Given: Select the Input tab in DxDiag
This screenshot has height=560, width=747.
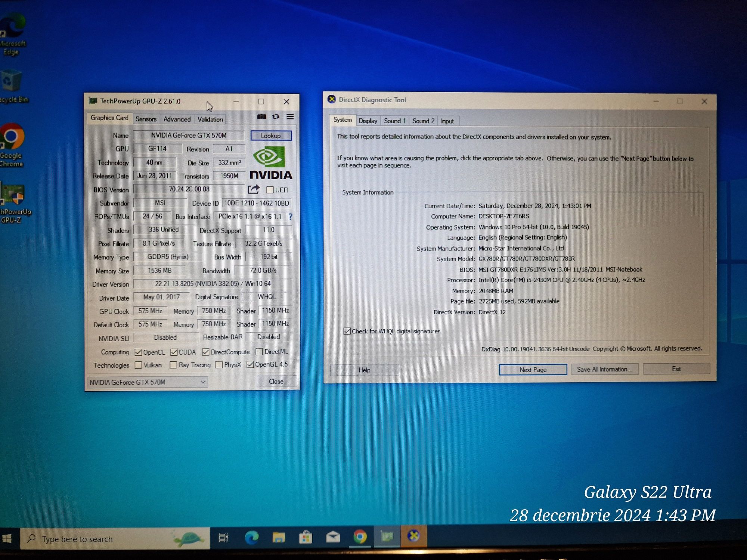Looking at the screenshot, I should [447, 121].
